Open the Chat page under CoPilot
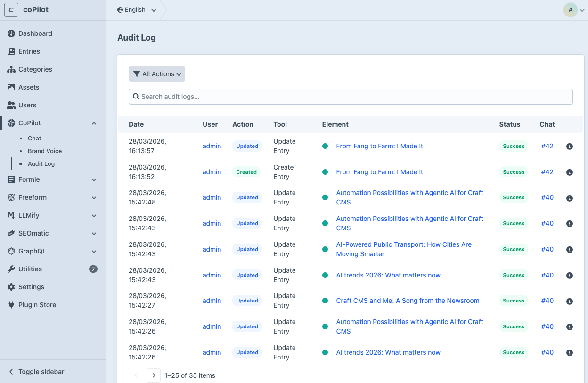Screen dimensions: 588x383 coord(34,138)
